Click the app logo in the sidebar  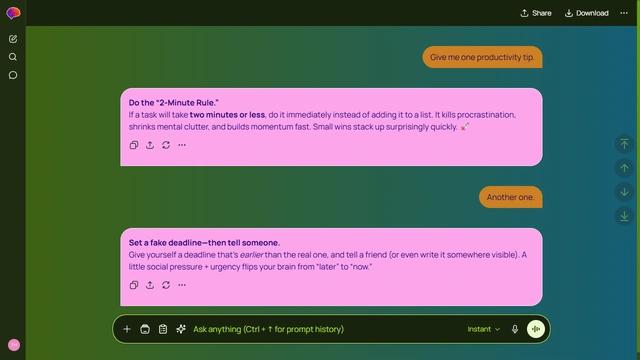point(13,13)
